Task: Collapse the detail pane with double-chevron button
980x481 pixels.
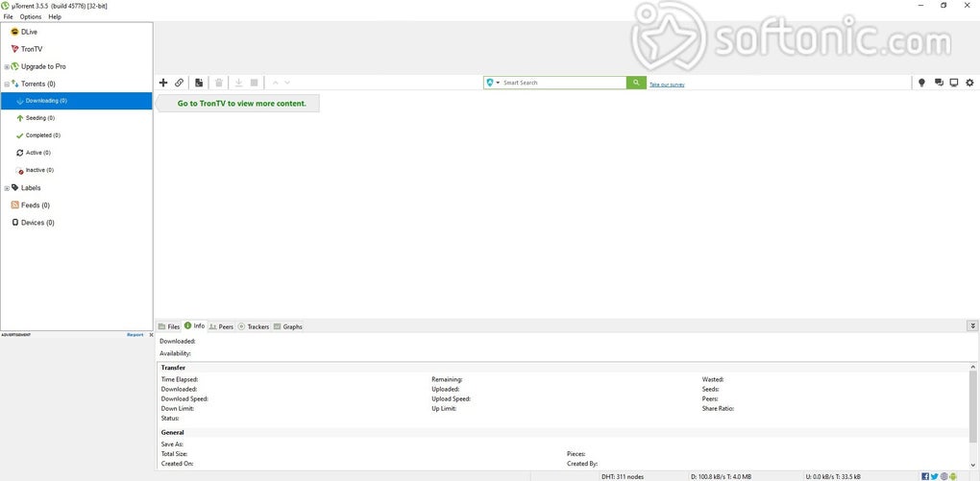Action: click(x=972, y=325)
